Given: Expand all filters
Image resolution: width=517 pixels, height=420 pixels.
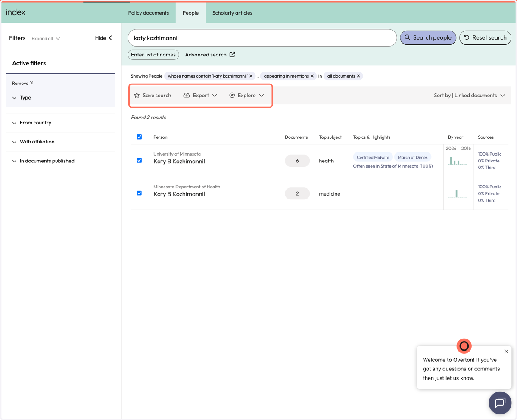Looking at the screenshot, I should coord(46,38).
